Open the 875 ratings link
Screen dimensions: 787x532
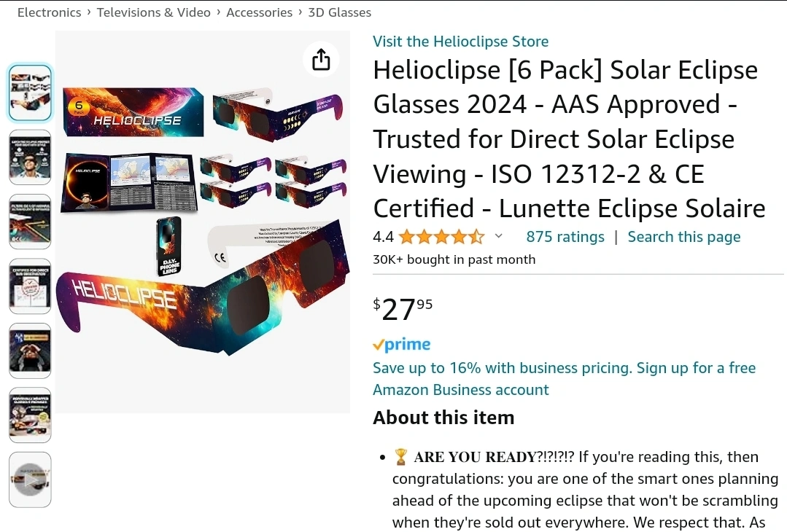(x=565, y=237)
